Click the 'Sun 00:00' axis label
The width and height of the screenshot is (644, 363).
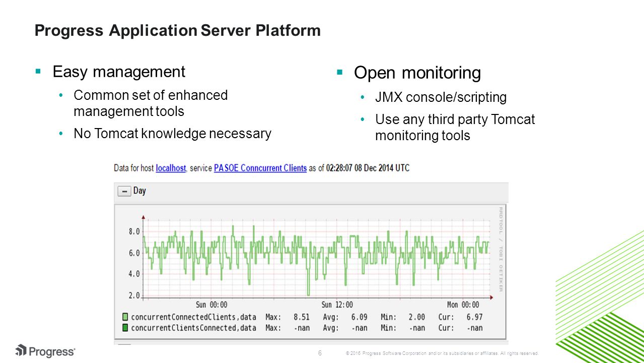211,305
